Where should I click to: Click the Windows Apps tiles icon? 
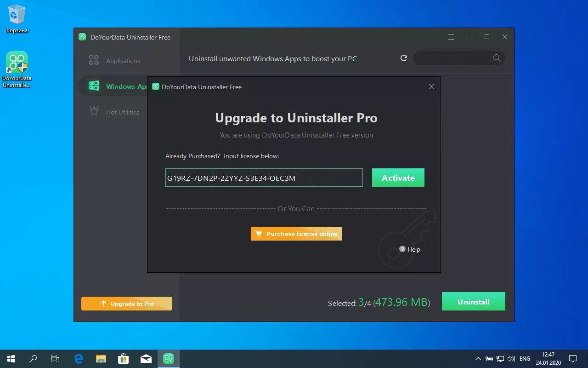coord(94,86)
